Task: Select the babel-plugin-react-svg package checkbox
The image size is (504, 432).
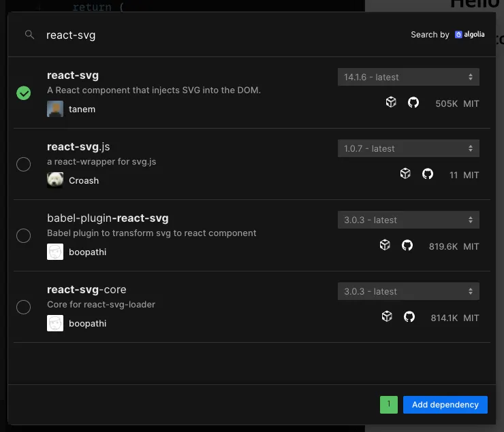Action: 23,236
